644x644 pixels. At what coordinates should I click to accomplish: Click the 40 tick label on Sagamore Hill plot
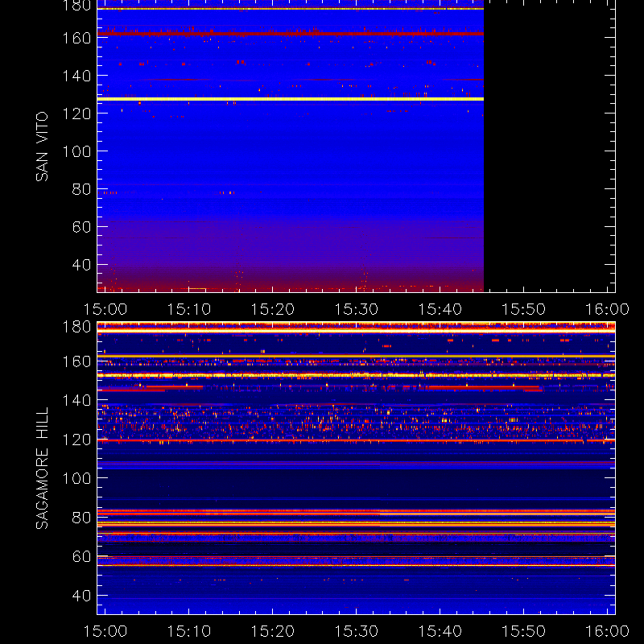click(x=81, y=596)
